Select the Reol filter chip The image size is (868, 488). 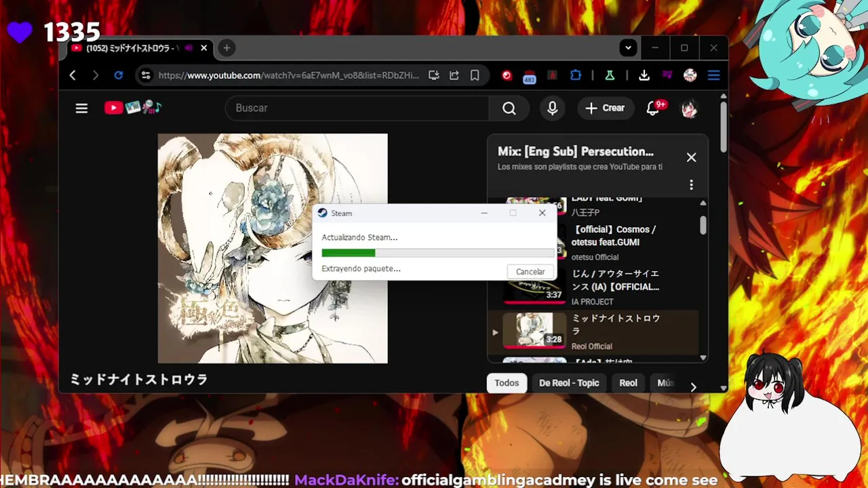(x=628, y=383)
